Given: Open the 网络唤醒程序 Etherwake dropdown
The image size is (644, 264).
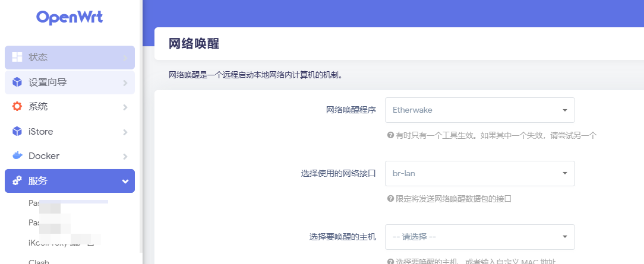Looking at the screenshot, I should (479, 110).
